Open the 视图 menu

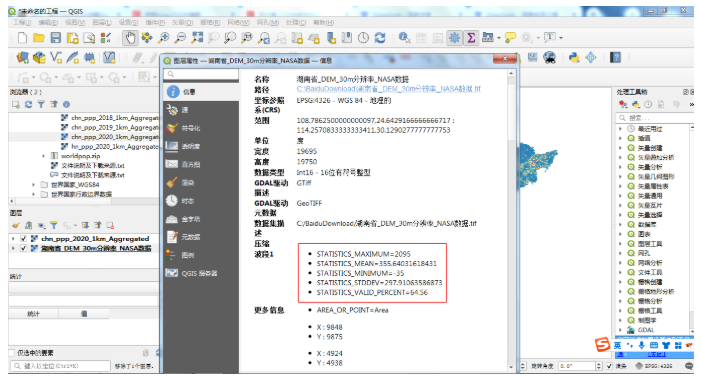(75, 22)
